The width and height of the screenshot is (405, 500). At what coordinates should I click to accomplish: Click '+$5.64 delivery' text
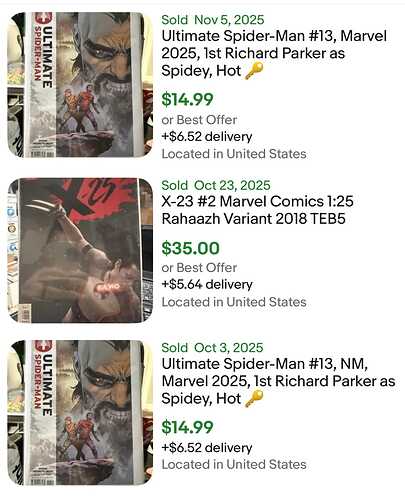[x=207, y=284]
